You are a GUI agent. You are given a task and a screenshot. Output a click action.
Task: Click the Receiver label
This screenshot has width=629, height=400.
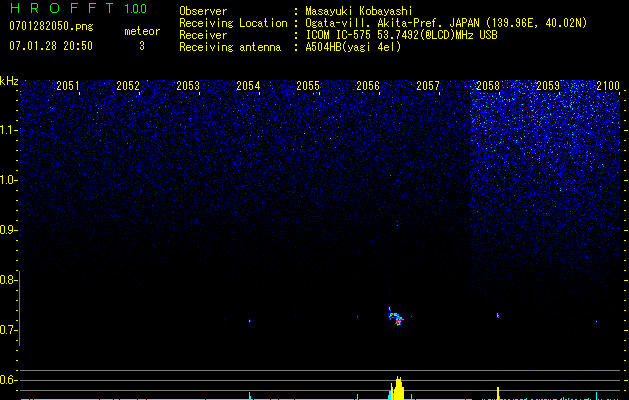pos(203,35)
